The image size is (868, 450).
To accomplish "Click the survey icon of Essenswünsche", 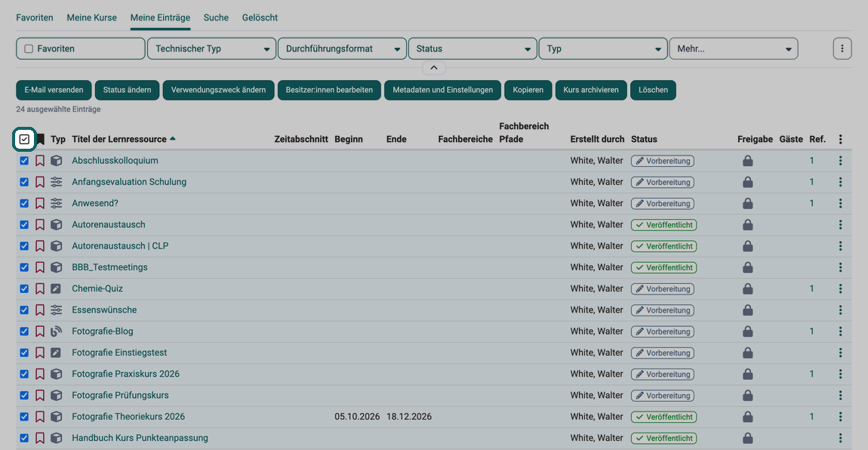I will pos(57,310).
